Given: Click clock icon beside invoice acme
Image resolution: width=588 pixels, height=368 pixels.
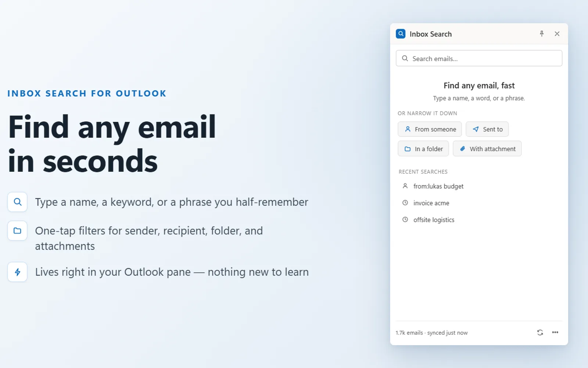Looking at the screenshot, I should (405, 203).
